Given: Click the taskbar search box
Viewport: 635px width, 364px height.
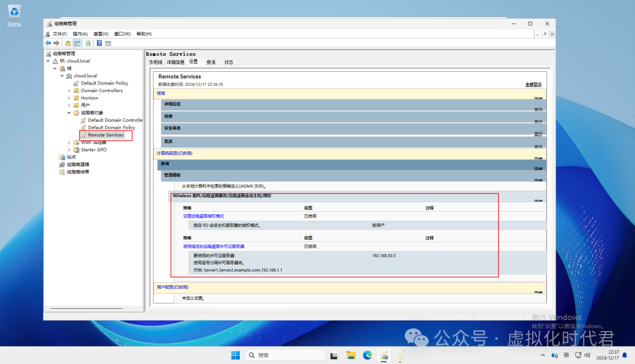Looking at the screenshot, I should point(285,355).
